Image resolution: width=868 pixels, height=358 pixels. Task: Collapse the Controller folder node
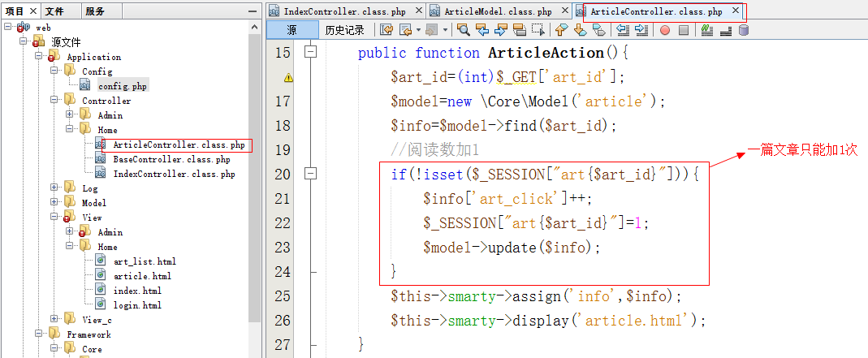[x=54, y=101]
